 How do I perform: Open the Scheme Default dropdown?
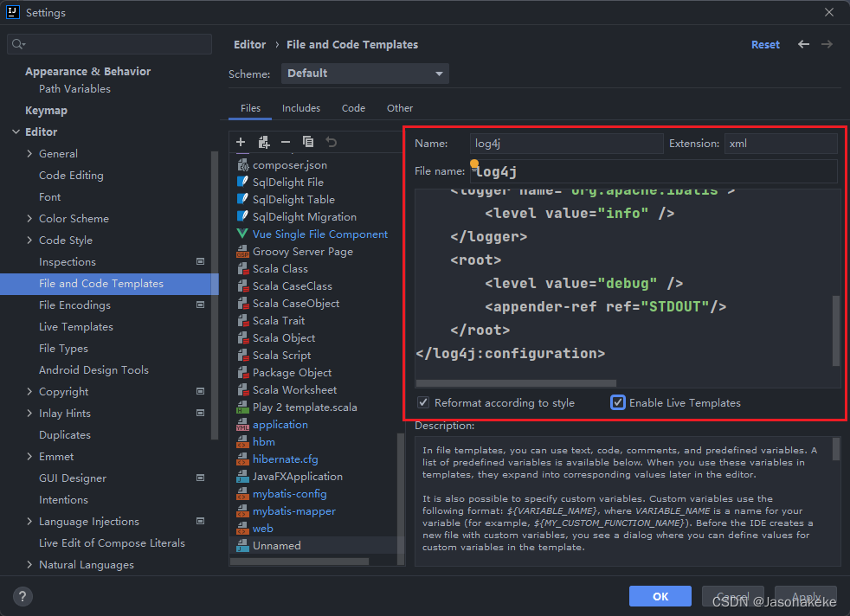[364, 74]
